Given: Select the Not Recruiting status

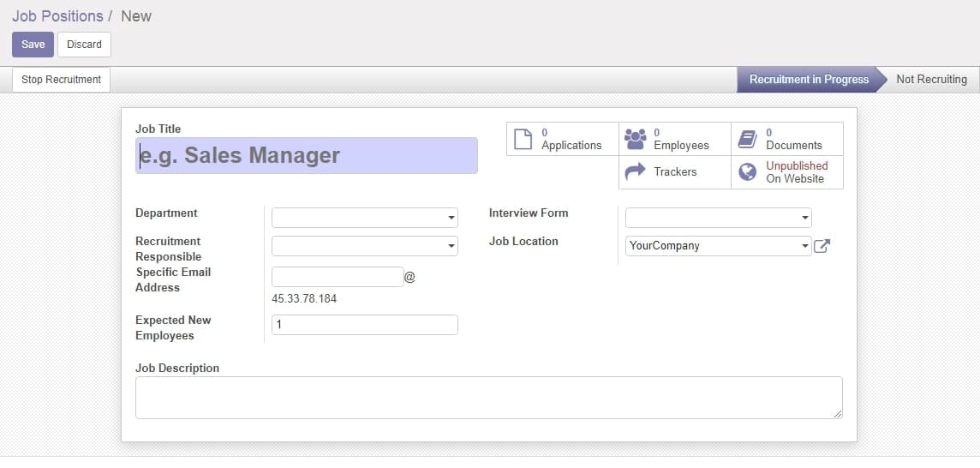Looking at the screenshot, I should [931, 80].
